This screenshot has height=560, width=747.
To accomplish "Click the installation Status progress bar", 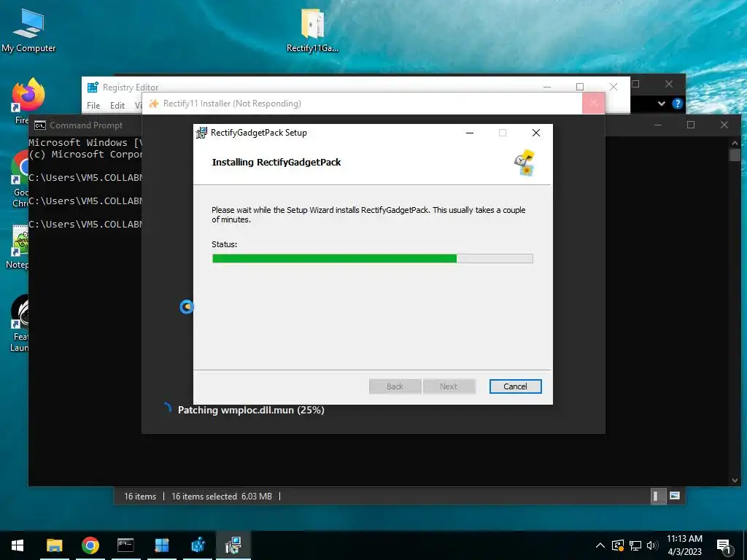I will [372, 259].
